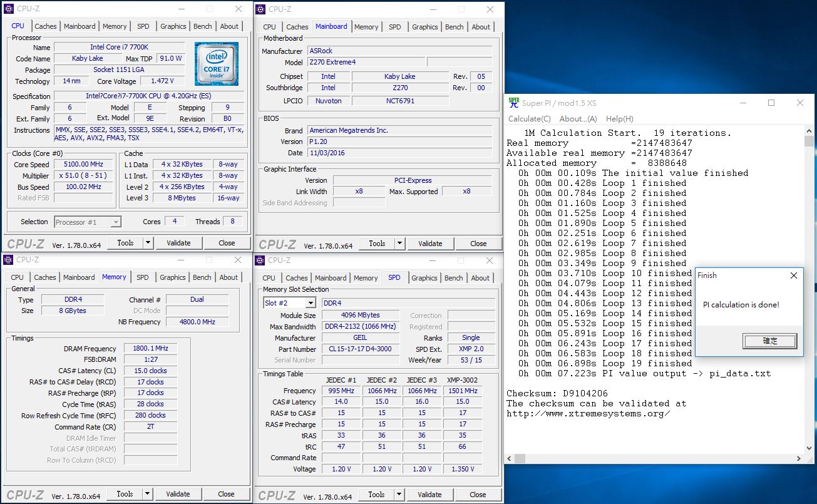
Task: Click the Level 3 cache field 8 MBytes
Action: [x=182, y=198]
